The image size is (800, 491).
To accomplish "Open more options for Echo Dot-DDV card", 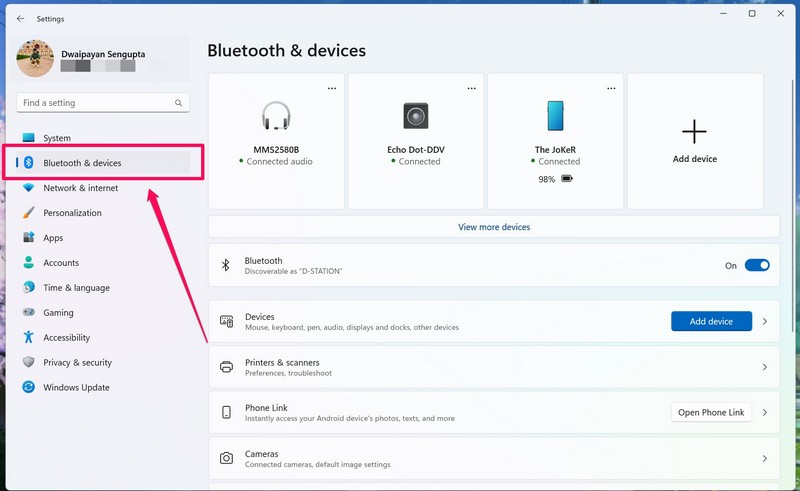I will 472,88.
